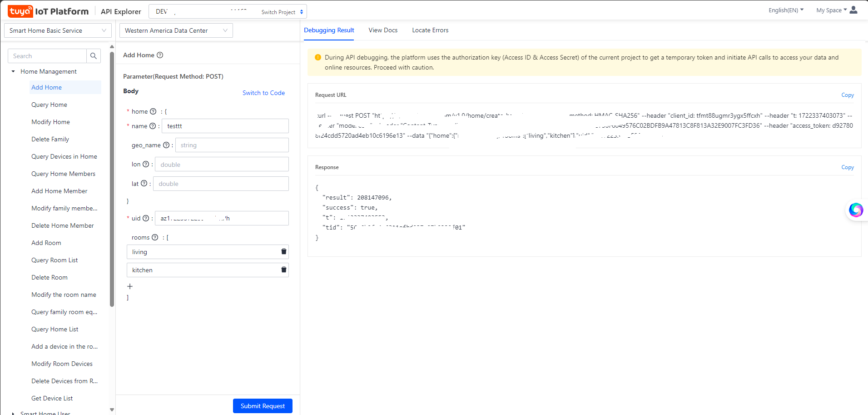Open the English(EN) language dropdown

(786, 10)
